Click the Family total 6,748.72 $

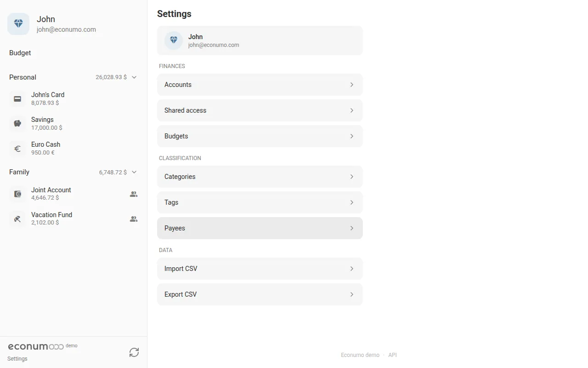[x=113, y=172]
